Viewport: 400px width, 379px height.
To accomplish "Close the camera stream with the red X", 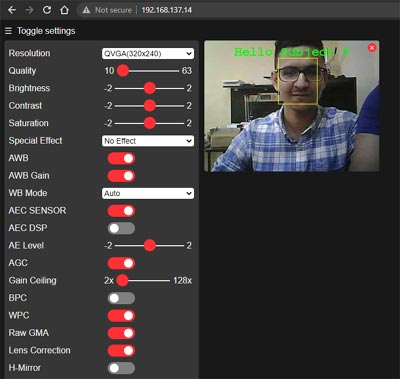I will tap(372, 48).
